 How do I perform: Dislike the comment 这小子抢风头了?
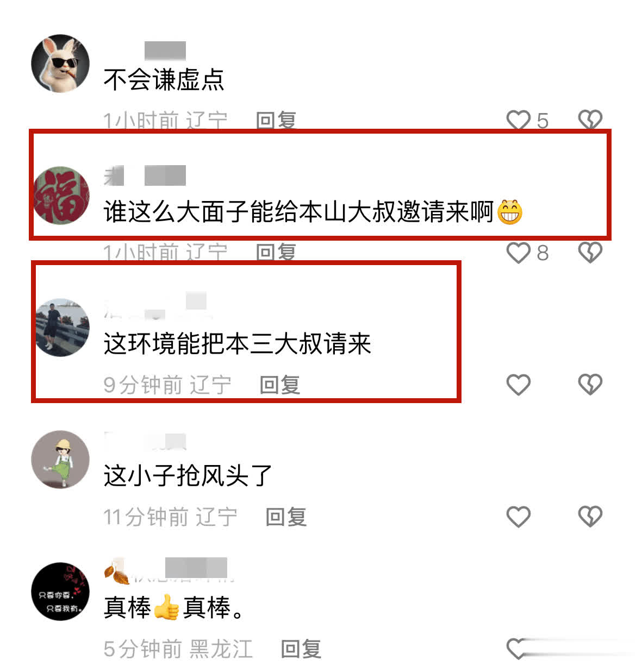[590, 517]
